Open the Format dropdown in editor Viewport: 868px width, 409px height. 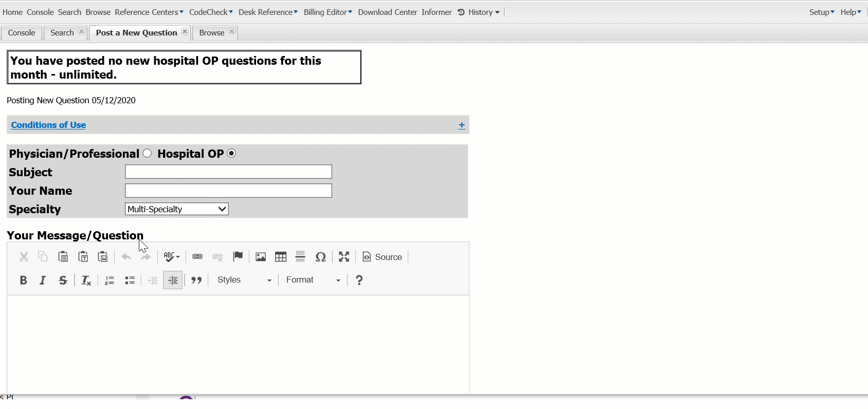[313, 280]
